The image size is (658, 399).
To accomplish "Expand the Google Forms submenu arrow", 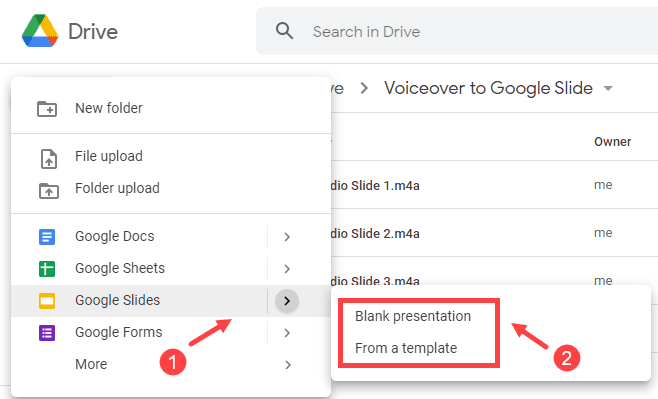I will [x=287, y=333].
